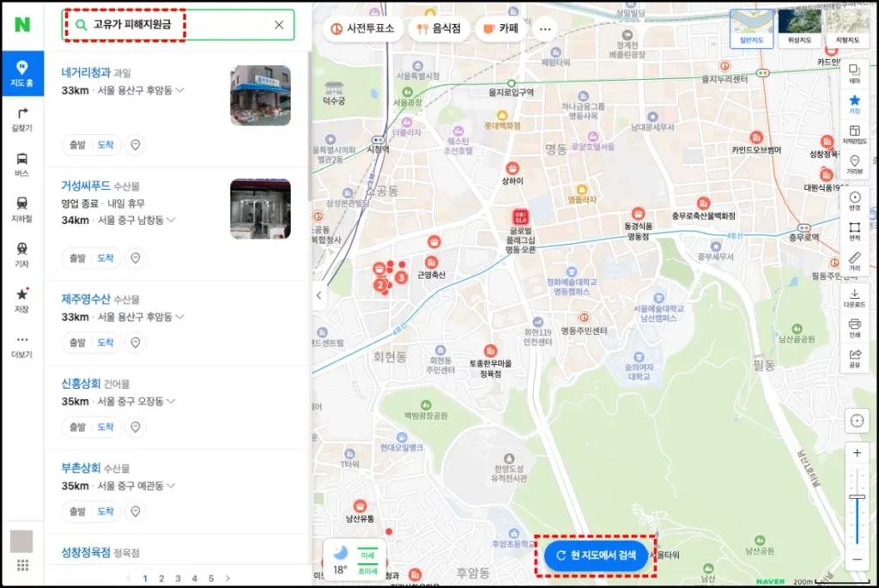Viewport: 879px width, 588px height.
Task: Toggle the 저장 star layer on map
Action: pos(854,104)
